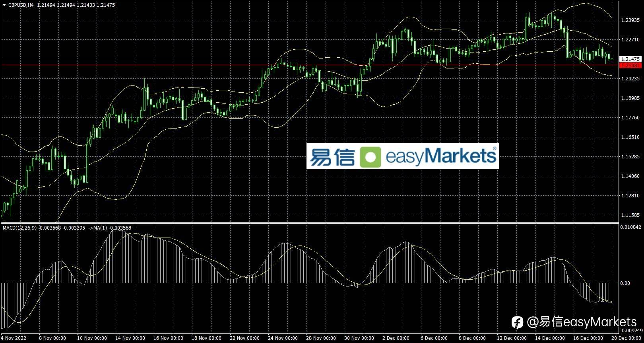
Task: Click the 1.15285 price axis label
Action: click(x=630, y=157)
